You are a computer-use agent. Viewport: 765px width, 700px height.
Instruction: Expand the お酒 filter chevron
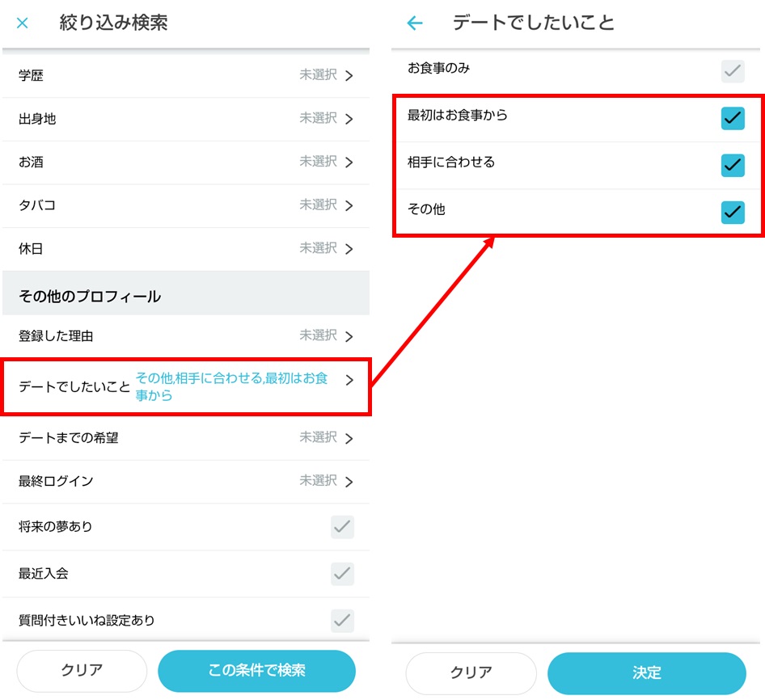349,162
